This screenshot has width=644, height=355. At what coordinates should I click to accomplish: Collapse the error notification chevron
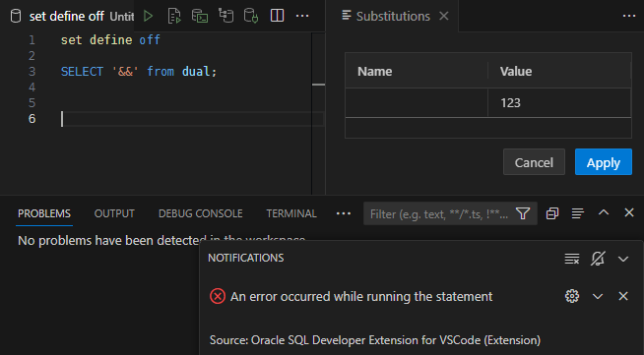click(598, 296)
